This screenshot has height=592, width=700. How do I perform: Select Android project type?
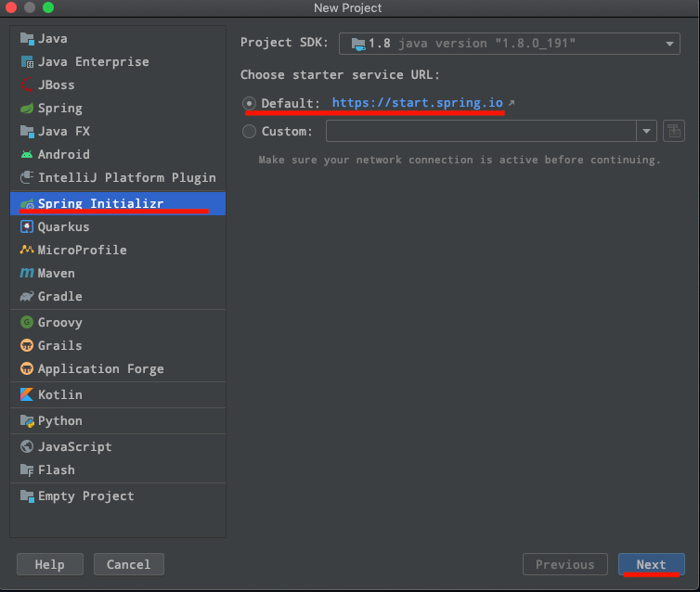(118, 154)
